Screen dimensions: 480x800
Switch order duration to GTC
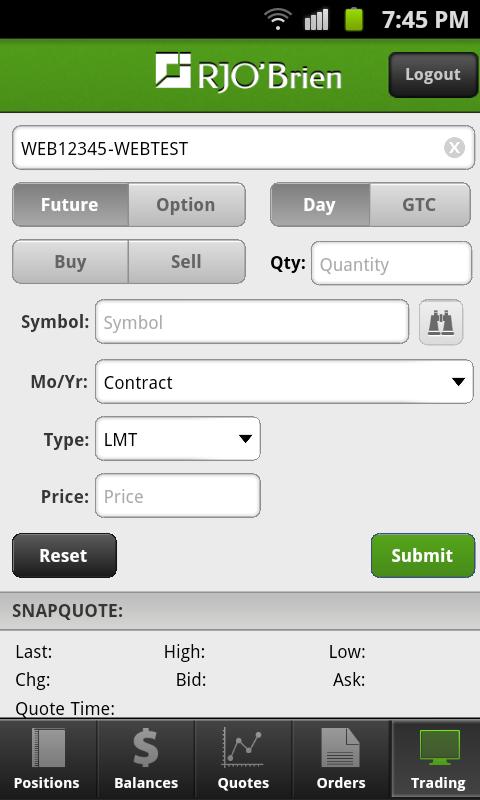click(x=420, y=205)
